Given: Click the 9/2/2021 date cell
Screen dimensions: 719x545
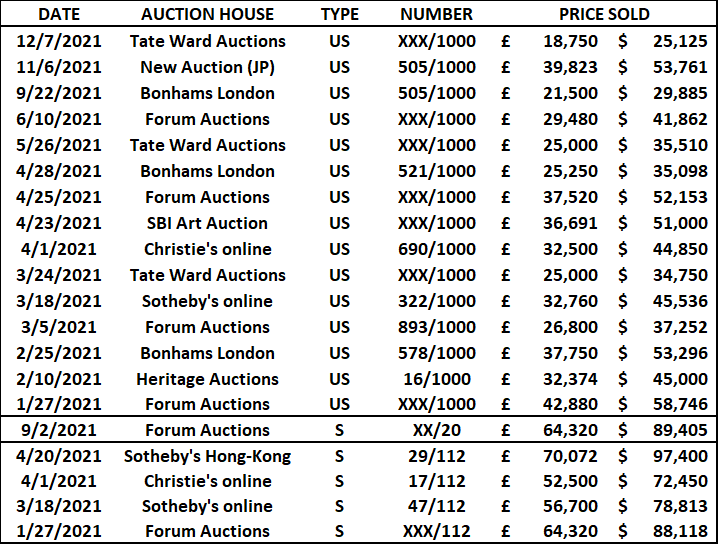Looking at the screenshot, I should click(x=59, y=430).
